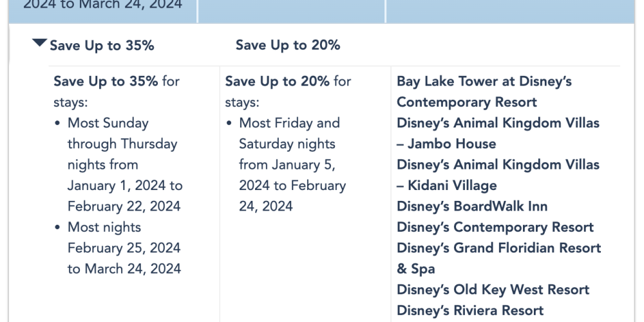The width and height of the screenshot is (644, 322).
Task: Open Disney's Animal Kingdom Villas – Kidani Village
Action: coord(498,175)
